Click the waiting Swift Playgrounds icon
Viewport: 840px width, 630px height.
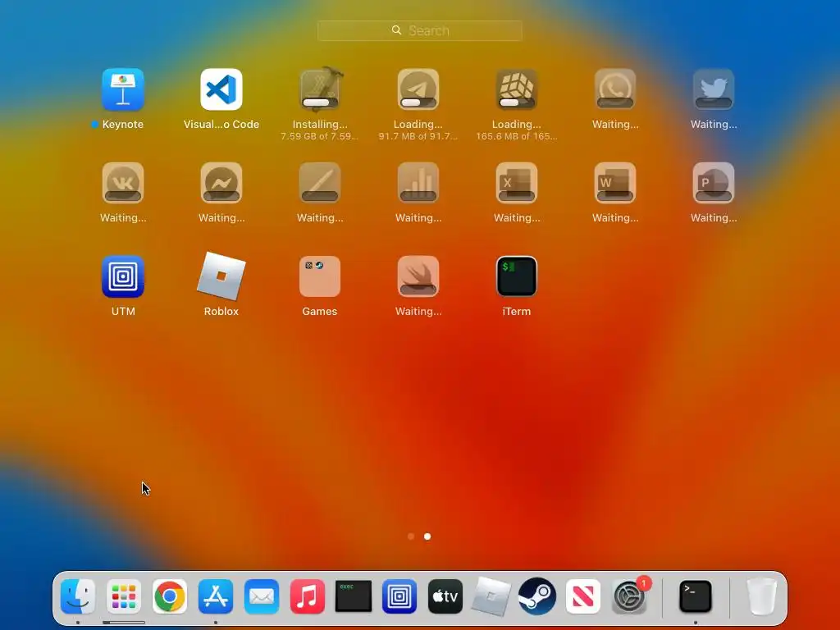point(418,276)
